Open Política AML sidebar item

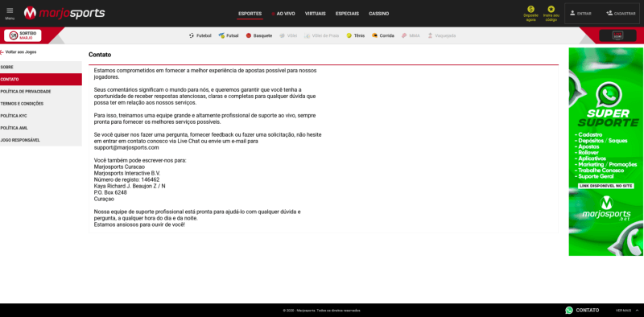click(x=41, y=128)
